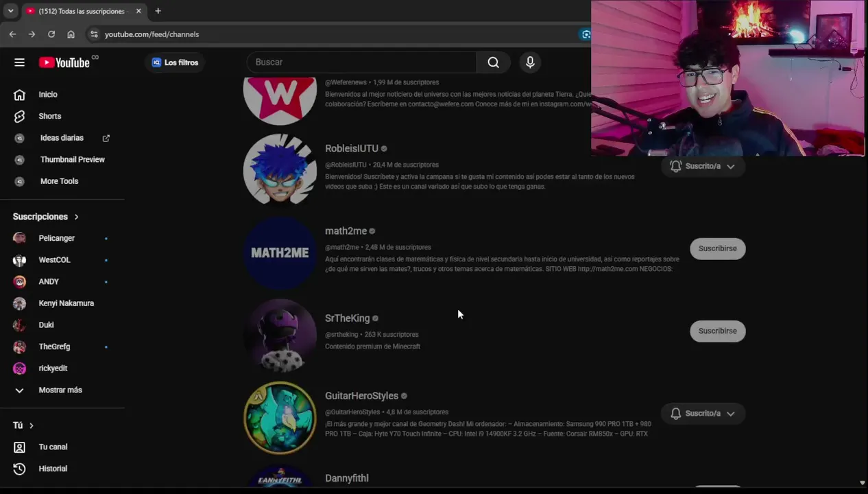The width and height of the screenshot is (868, 494).
Task: Click bell icon on GuitarHeroStyles subscription
Action: [675, 413]
